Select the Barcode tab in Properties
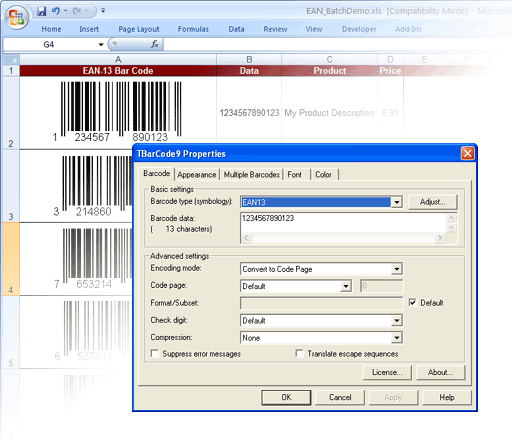The height and width of the screenshot is (440, 512). pos(156,173)
